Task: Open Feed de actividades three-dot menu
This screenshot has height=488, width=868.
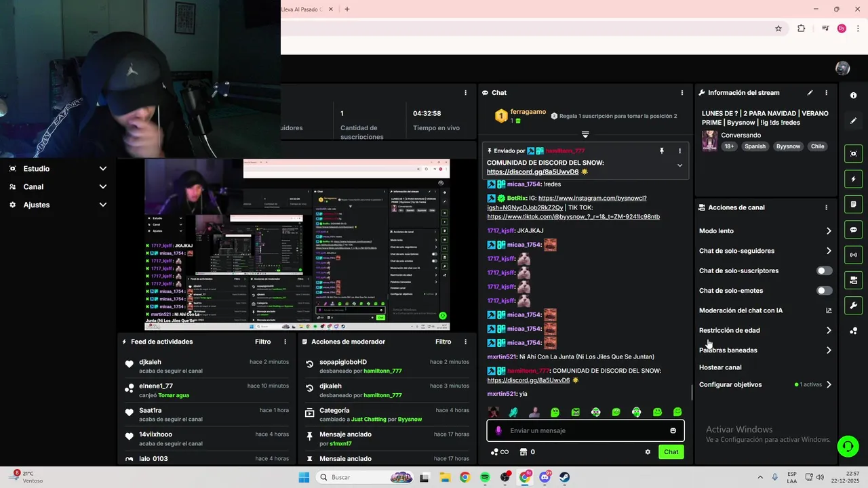Action: point(285,342)
